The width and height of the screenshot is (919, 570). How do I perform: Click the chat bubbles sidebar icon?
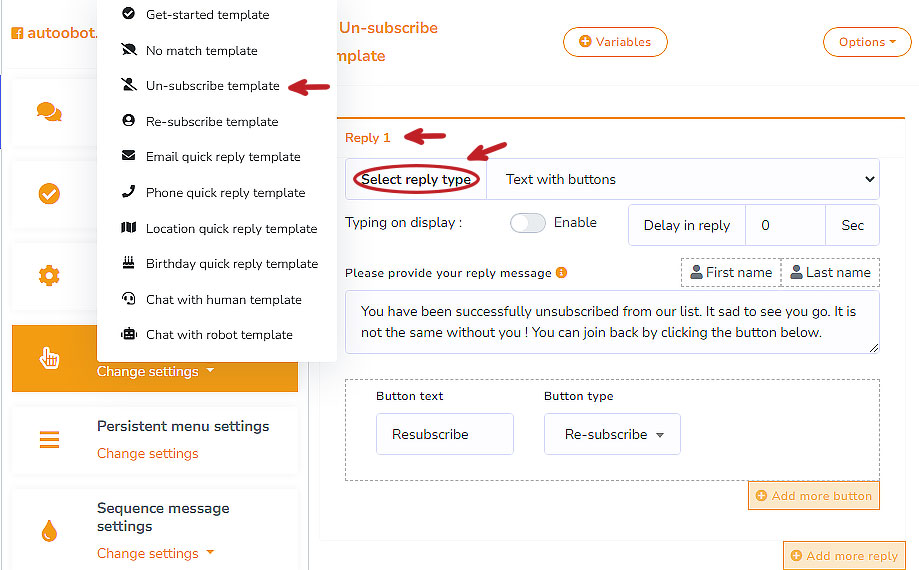[x=49, y=111]
